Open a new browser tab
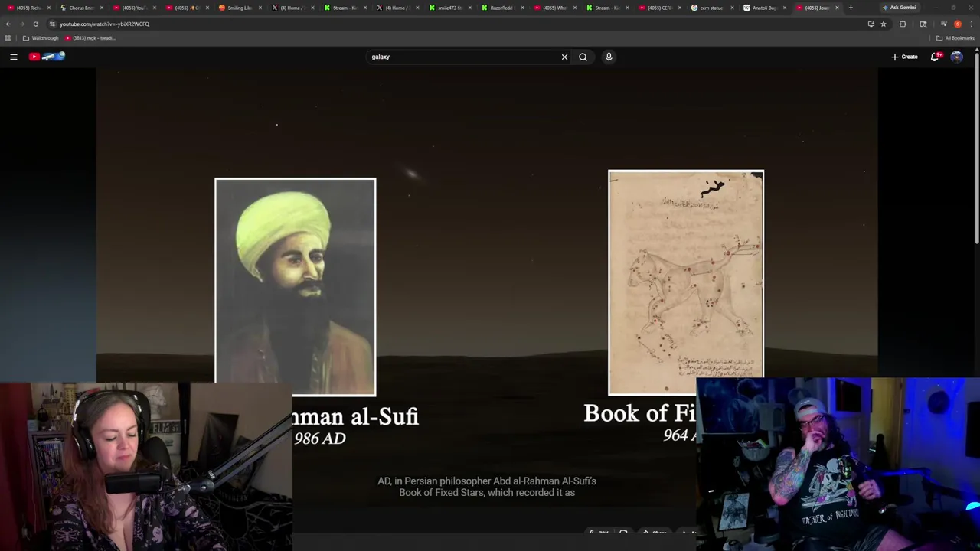 click(851, 8)
